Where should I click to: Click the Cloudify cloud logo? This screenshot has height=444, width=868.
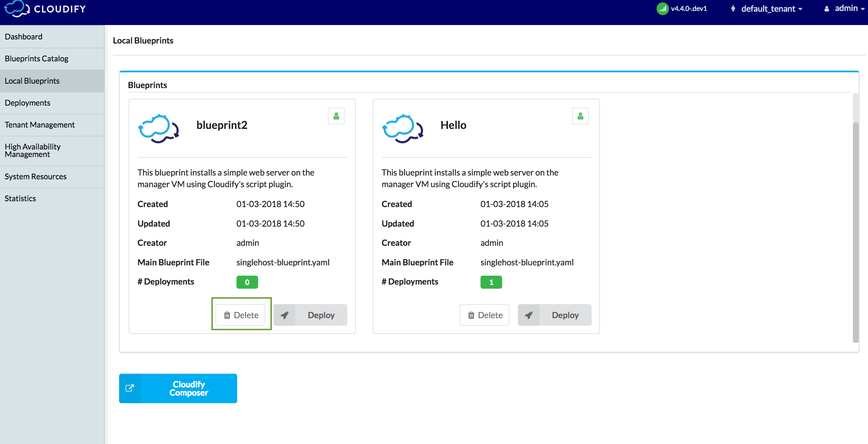tap(16, 9)
